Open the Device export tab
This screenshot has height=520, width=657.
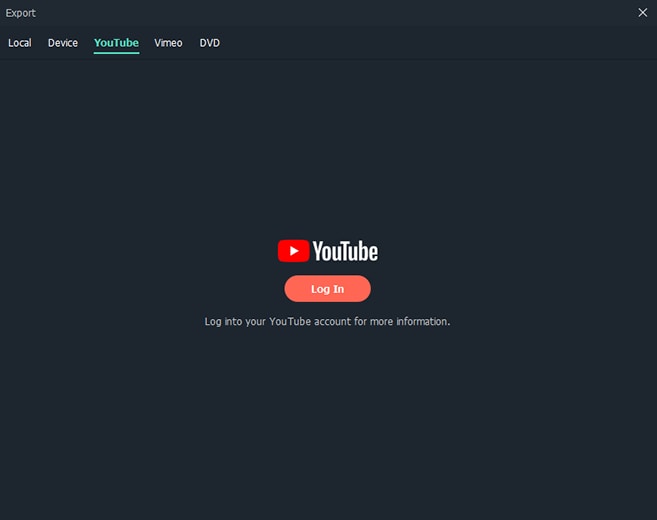tap(62, 43)
